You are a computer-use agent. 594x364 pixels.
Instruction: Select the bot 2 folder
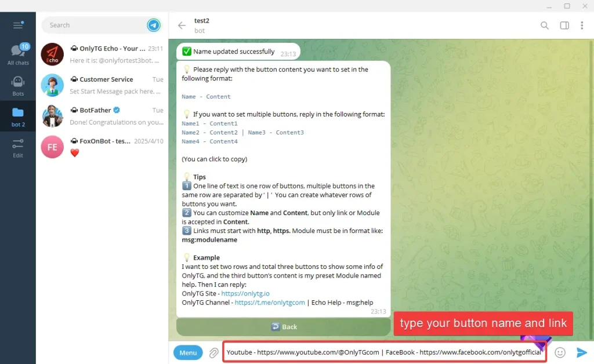[18, 117]
